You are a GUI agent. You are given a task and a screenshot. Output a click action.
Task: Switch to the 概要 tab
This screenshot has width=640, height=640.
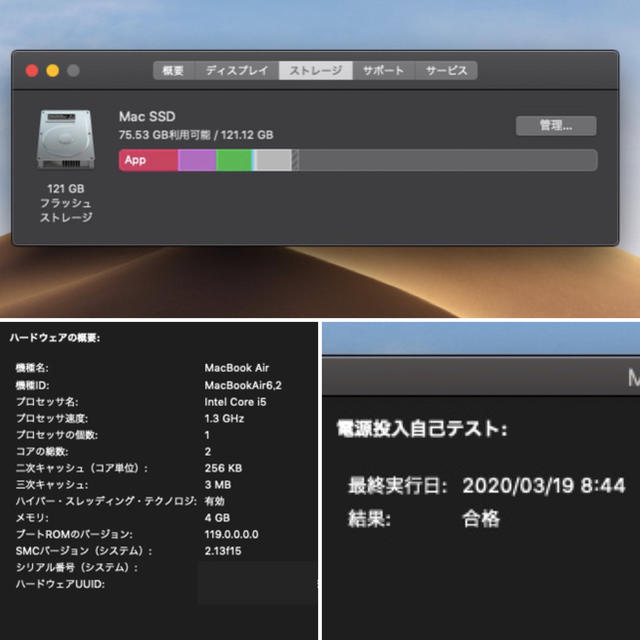pos(174,71)
